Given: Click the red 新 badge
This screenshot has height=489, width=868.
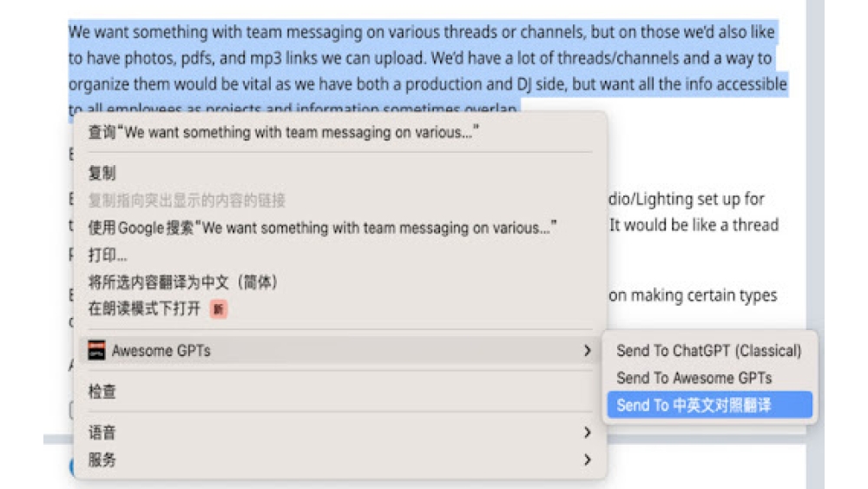Looking at the screenshot, I should [x=219, y=309].
